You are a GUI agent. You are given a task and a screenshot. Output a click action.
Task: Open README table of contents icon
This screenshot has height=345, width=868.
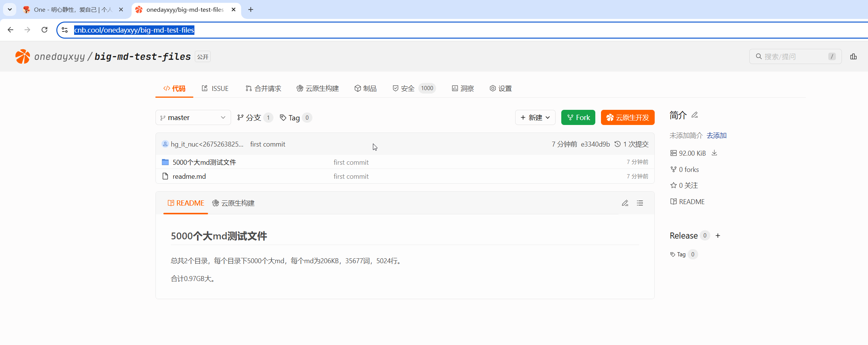coord(640,203)
